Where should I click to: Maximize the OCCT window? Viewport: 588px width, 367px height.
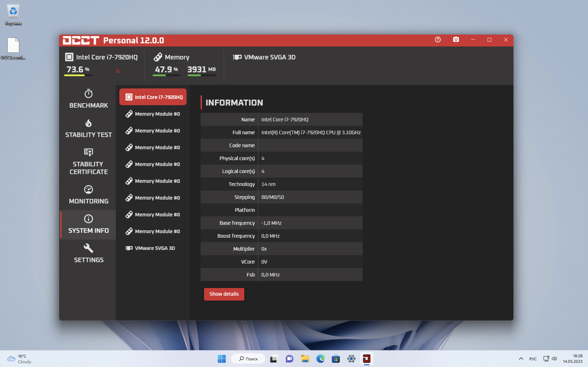tap(489, 40)
